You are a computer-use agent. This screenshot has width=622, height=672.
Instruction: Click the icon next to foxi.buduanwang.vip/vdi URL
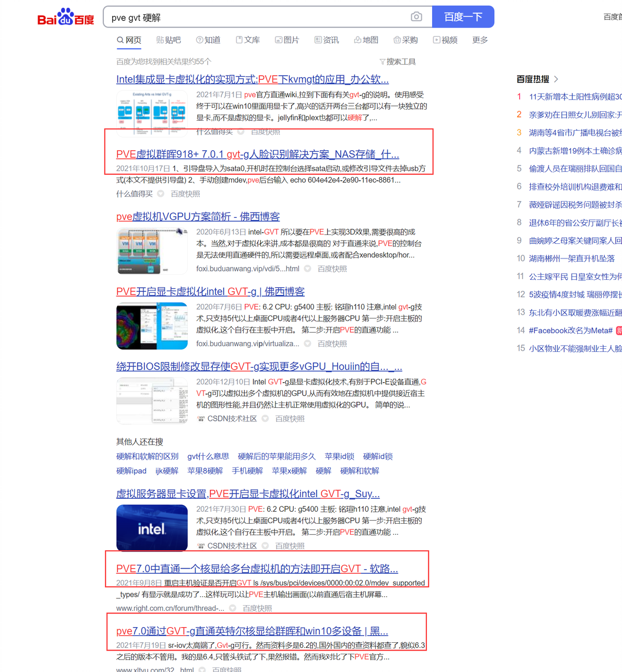coord(308,269)
